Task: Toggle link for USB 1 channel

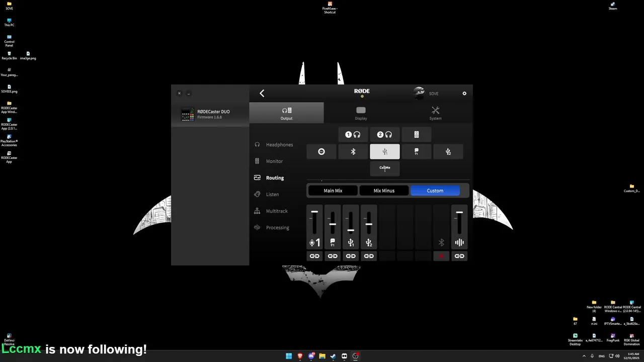Action: (x=351, y=256)
